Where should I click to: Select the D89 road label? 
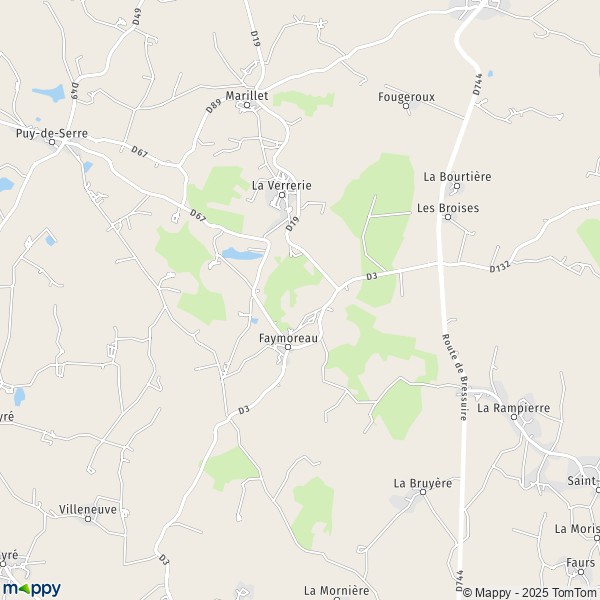(x=214, y=106)
